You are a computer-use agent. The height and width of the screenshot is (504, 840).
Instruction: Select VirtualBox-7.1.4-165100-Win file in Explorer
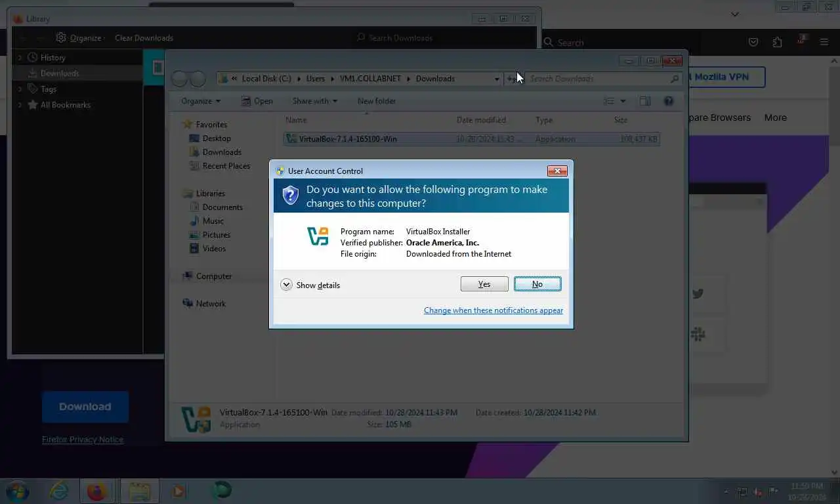point(471,139)
